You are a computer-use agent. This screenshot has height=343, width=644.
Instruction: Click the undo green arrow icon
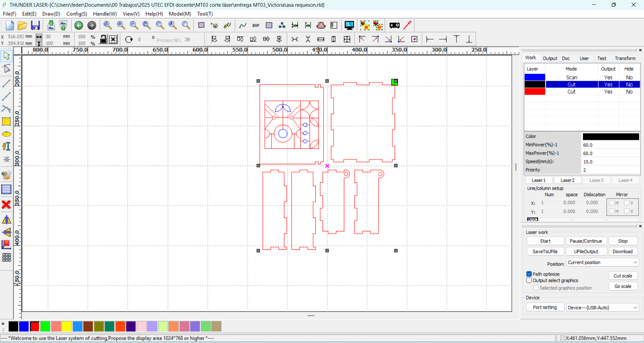[x=79, y=25]
